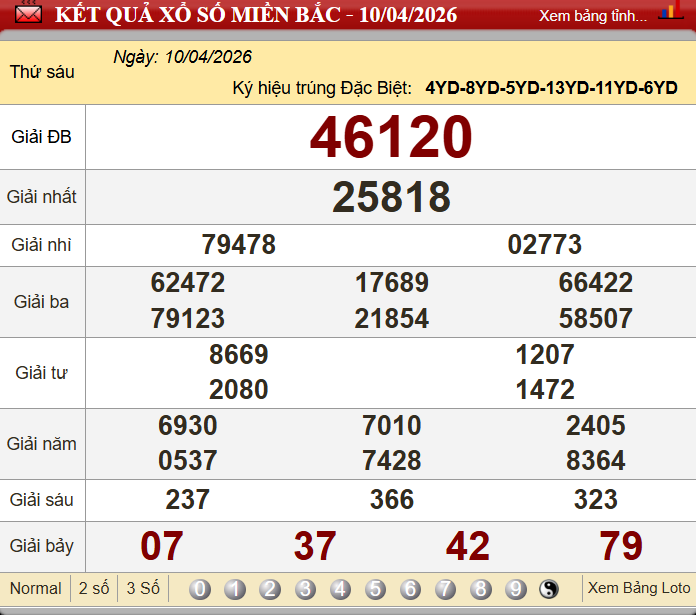Switch to Normal display mode

tap(36, 588)
